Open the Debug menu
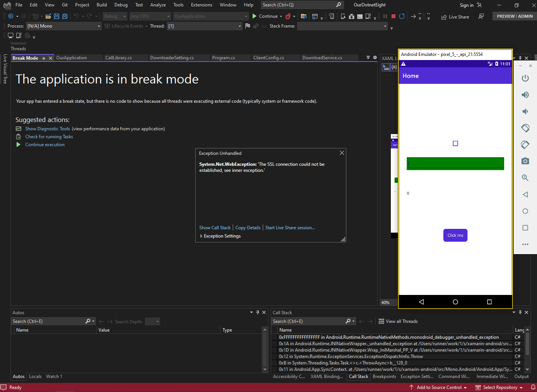537x392 pixels. [x=121, y=5]
